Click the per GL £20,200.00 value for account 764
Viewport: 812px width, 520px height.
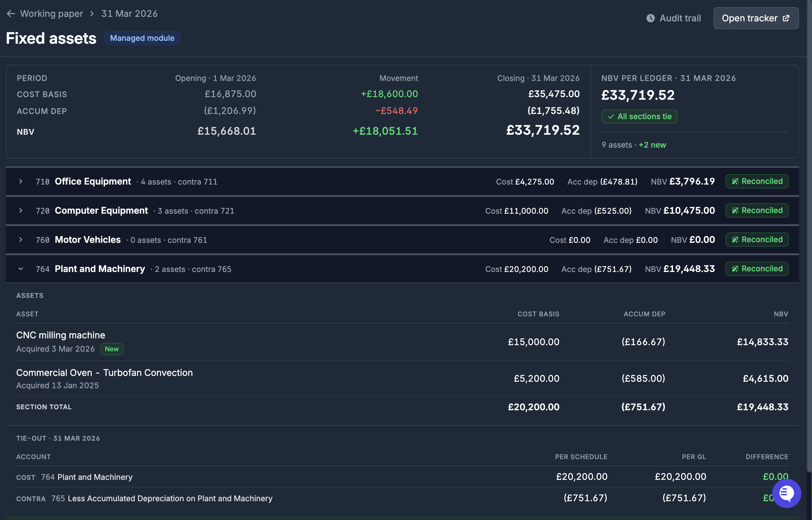click(680, 477)
